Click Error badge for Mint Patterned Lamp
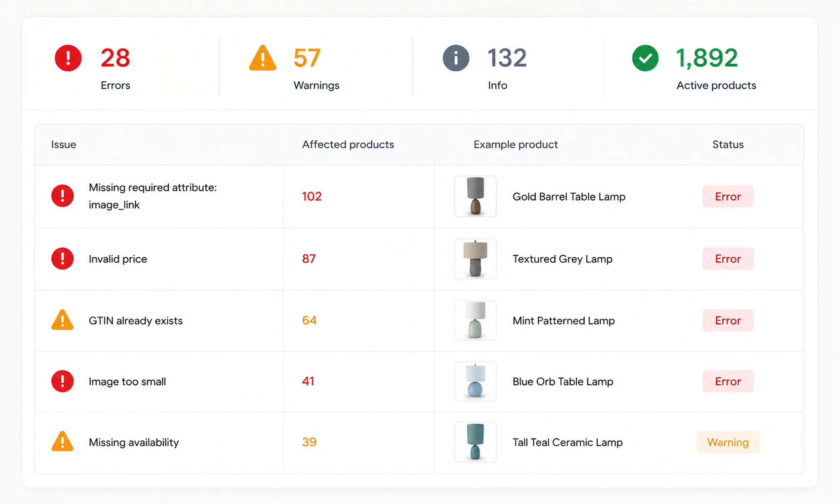 [728, 320]
